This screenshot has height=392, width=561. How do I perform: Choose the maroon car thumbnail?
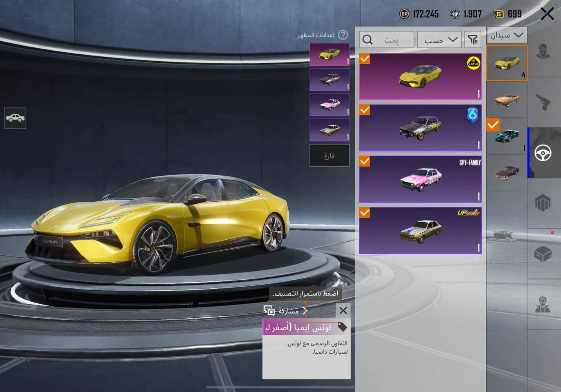[x=507, y=172]
